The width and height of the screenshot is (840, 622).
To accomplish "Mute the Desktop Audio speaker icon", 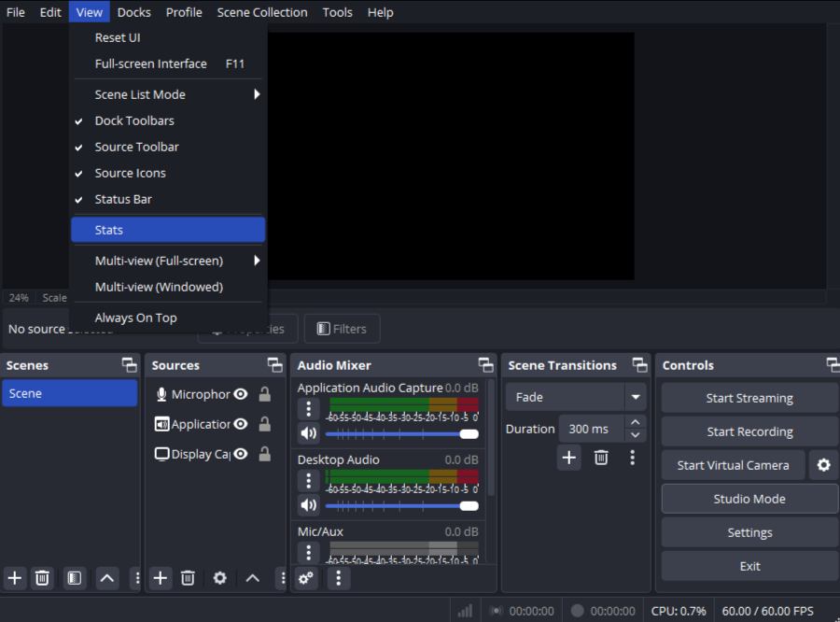I will point(308,505).
